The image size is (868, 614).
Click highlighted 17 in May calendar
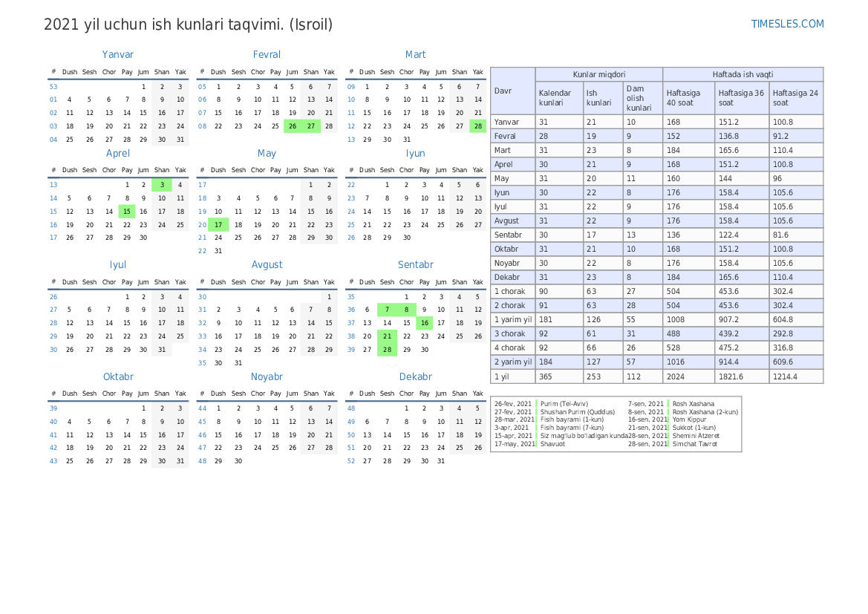pyautogui.click(x=218, y=225)
